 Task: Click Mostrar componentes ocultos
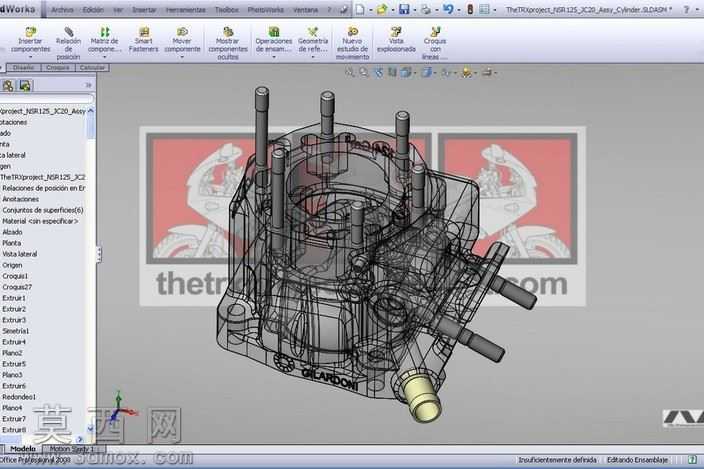(228, 43)
